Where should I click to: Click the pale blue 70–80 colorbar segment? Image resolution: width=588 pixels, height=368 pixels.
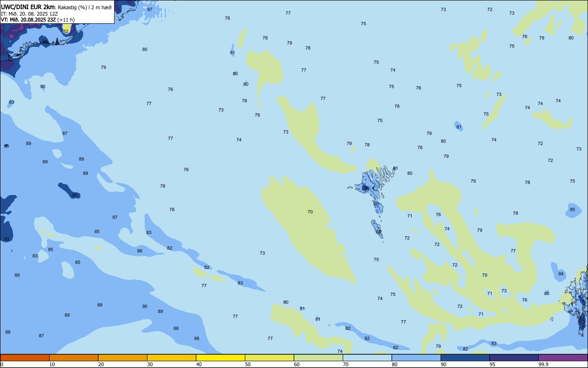point(367,357)
